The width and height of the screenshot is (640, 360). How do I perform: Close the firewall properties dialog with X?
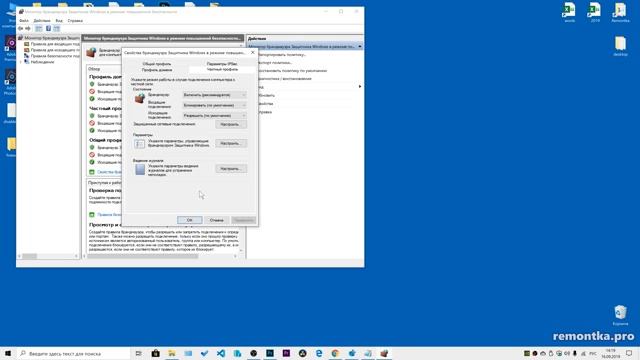click(253, 53)
